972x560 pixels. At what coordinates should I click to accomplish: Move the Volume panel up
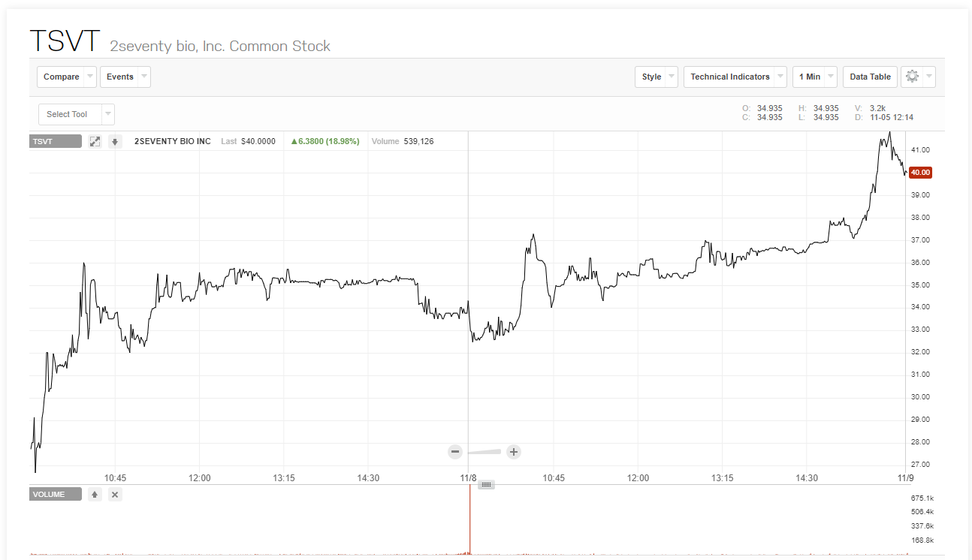pos(95,494)
